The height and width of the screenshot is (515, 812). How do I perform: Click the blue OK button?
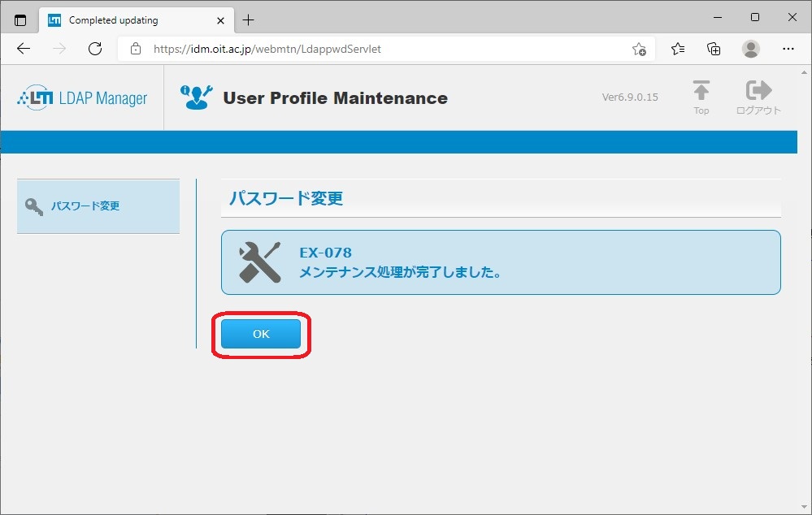tap(260, 334)
